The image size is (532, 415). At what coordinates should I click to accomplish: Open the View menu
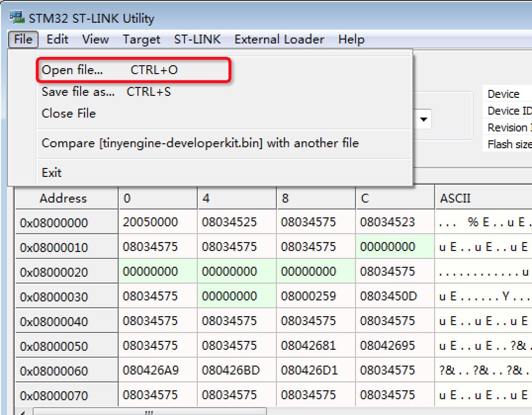tap(95, 40)
